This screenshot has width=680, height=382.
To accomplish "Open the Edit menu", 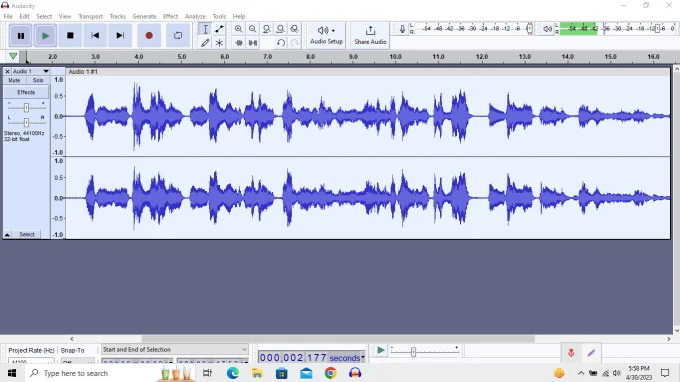I will 24,16.
